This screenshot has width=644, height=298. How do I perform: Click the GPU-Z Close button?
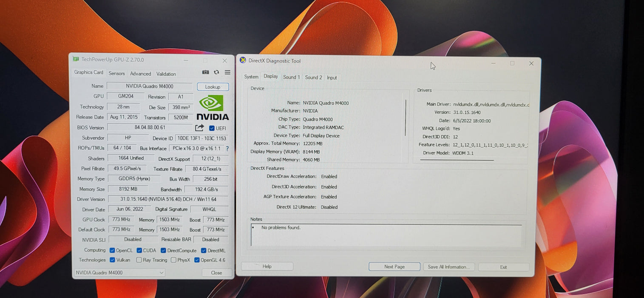click(216, 273)
